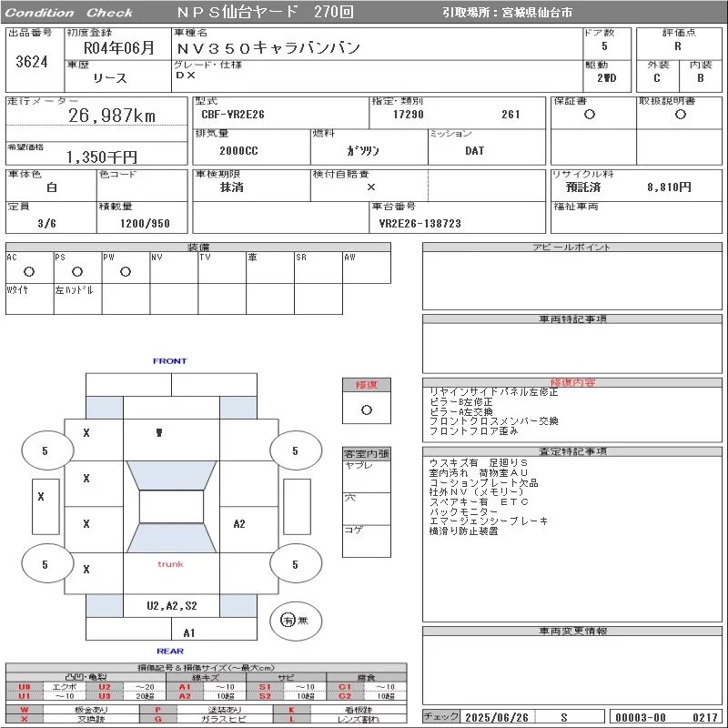Open the アピールポイント section header
Viewport: 728px width, 728px height.
pos(572,247)
